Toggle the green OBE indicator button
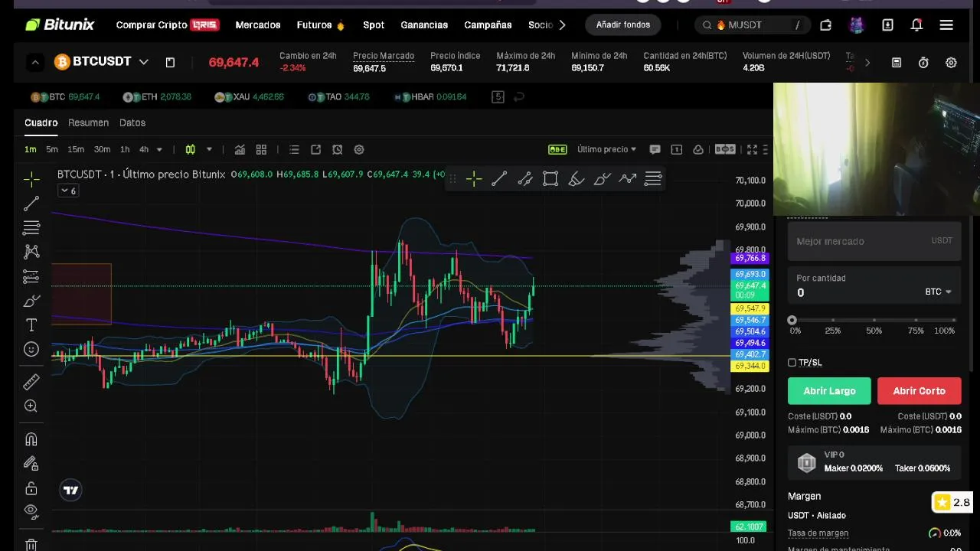The width and height of the screenshot is (980, 551). (557, 149)
